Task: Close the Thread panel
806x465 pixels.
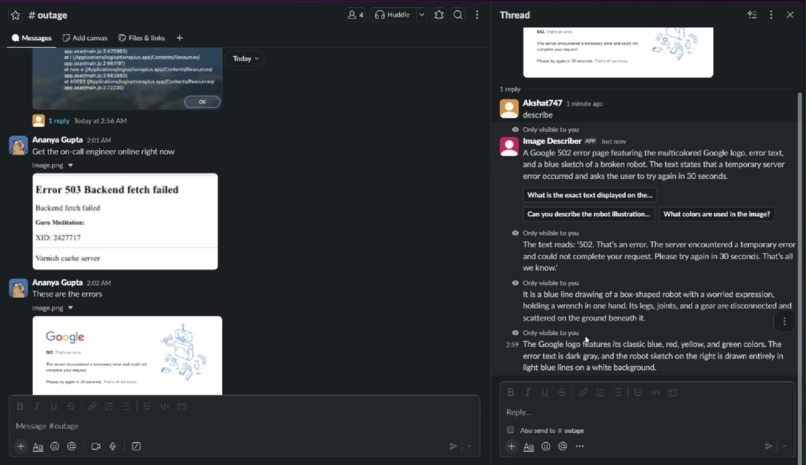Action: 790,15
